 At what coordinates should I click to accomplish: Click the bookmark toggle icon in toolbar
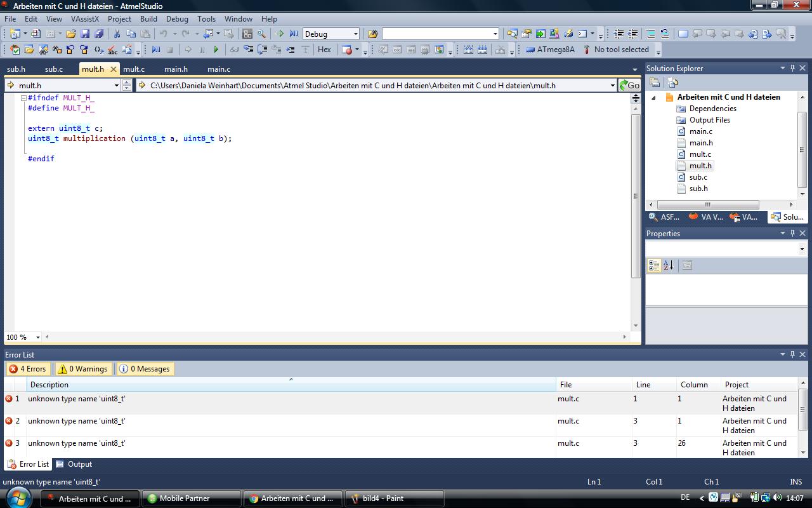click(x=683, y=34)
